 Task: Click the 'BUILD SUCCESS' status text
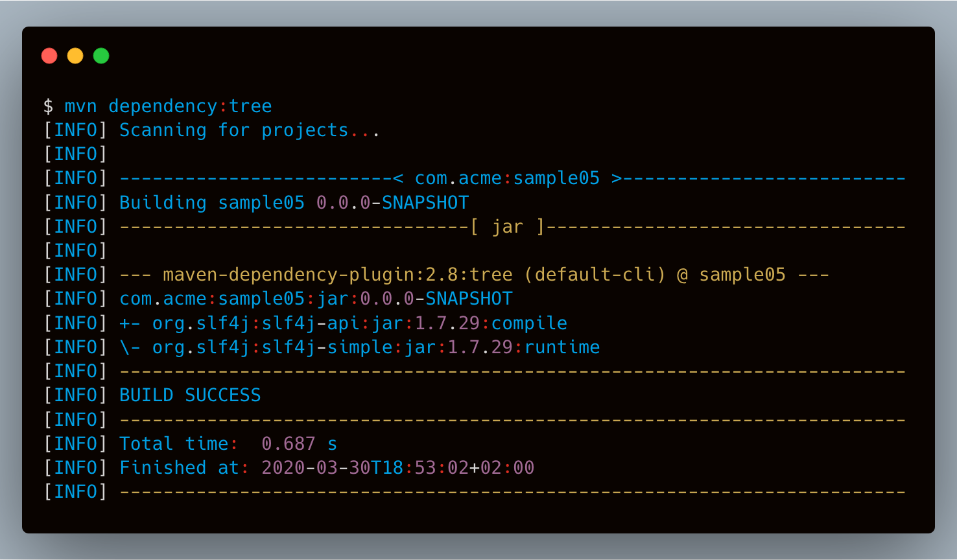(x=190, y=395)
